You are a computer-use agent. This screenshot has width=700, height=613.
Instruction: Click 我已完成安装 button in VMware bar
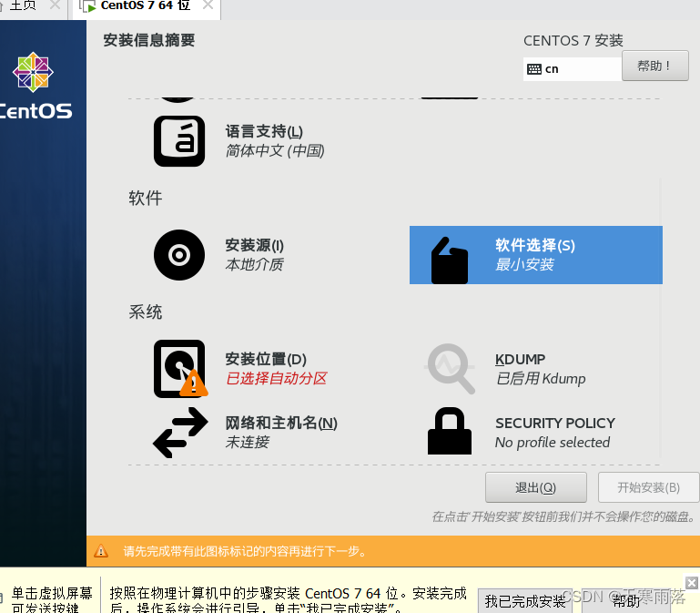point(525,601)
